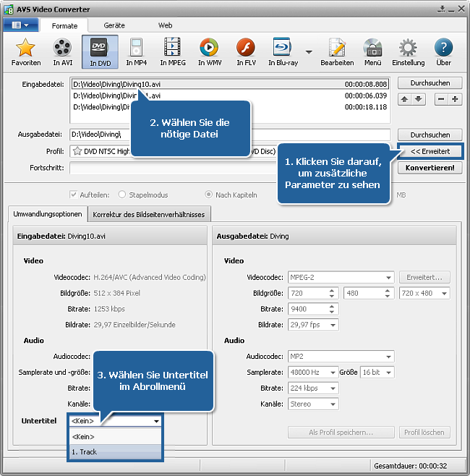Select the Diving10.avi input file row
This screenshot has height=476, width=470.
(x=230, y=84)
